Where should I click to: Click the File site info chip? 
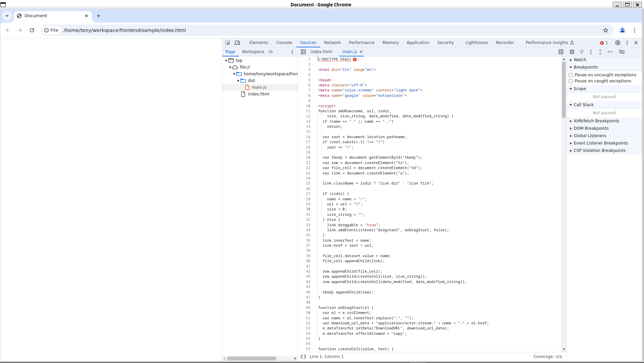click(x=51, y=30)
